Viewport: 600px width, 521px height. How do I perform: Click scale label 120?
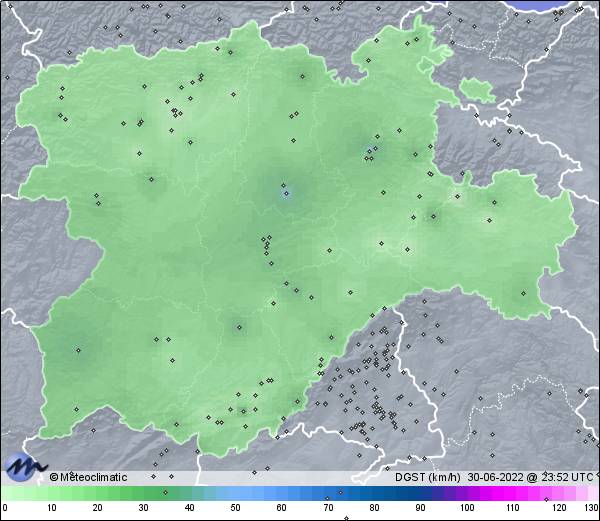pyautogui.click(x=559, y=508)
